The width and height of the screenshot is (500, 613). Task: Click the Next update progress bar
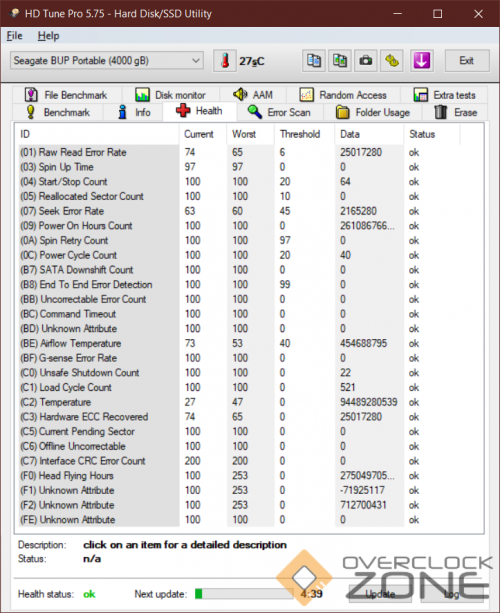tap(244, 594)
